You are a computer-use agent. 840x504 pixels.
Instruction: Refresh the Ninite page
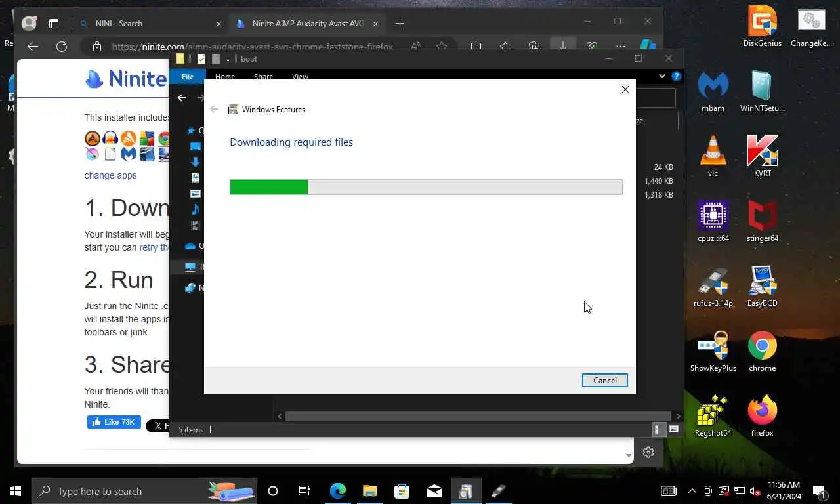click(x=62, y=47)
